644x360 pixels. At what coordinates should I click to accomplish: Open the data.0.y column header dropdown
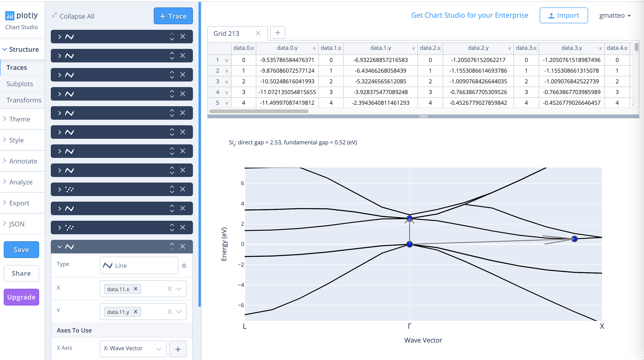[314, 48]
